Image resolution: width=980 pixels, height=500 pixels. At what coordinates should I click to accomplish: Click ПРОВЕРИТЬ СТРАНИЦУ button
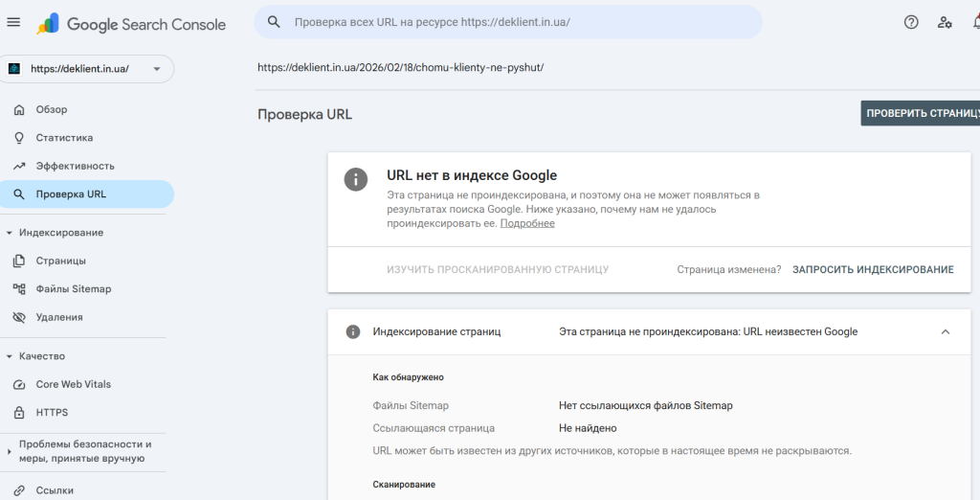921,113
